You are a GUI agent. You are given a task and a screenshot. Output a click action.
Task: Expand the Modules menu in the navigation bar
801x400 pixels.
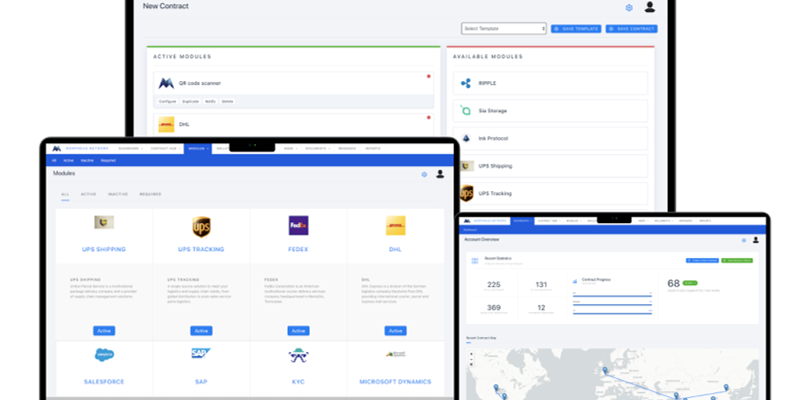click(197, 148)
